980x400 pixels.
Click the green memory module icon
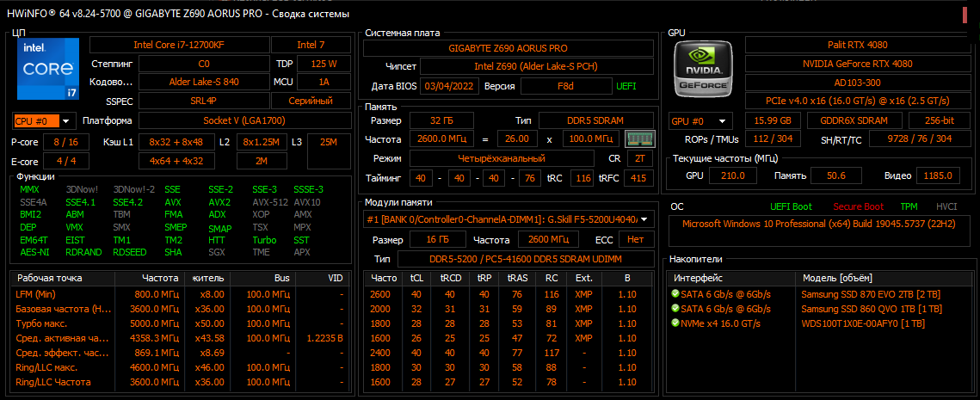[x=636, y=138]
